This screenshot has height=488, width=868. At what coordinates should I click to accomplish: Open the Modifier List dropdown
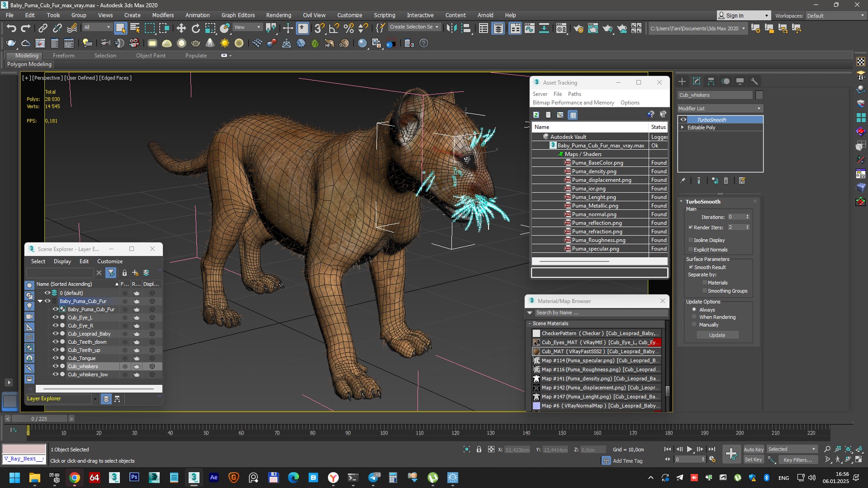(720, 108)
